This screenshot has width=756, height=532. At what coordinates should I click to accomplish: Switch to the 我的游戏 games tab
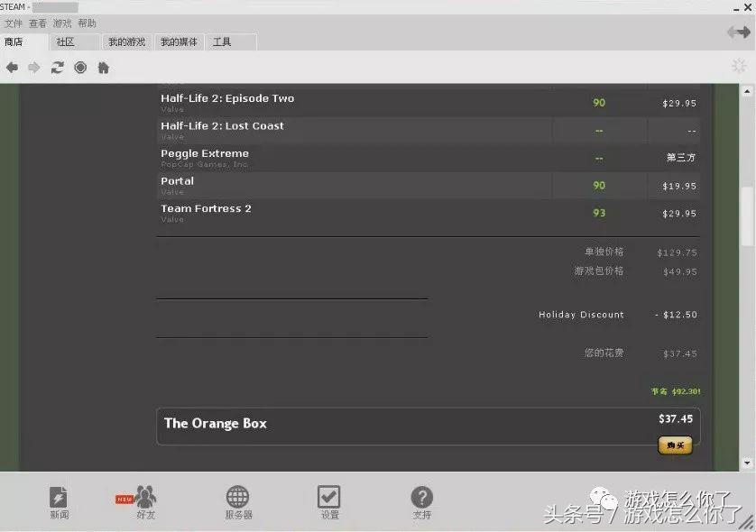coord(125,41)
